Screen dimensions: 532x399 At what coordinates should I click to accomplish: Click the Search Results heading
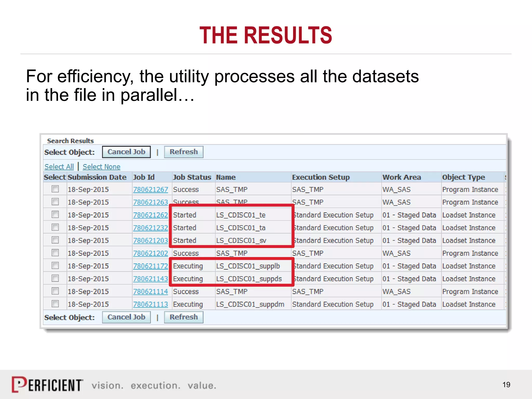(70, 141)
